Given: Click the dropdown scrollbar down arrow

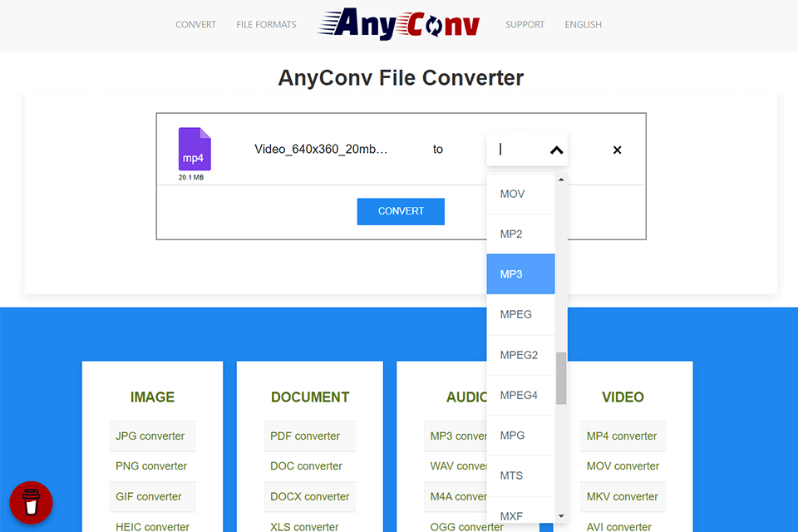Looking at the screenshot, I should click(561, 515).
